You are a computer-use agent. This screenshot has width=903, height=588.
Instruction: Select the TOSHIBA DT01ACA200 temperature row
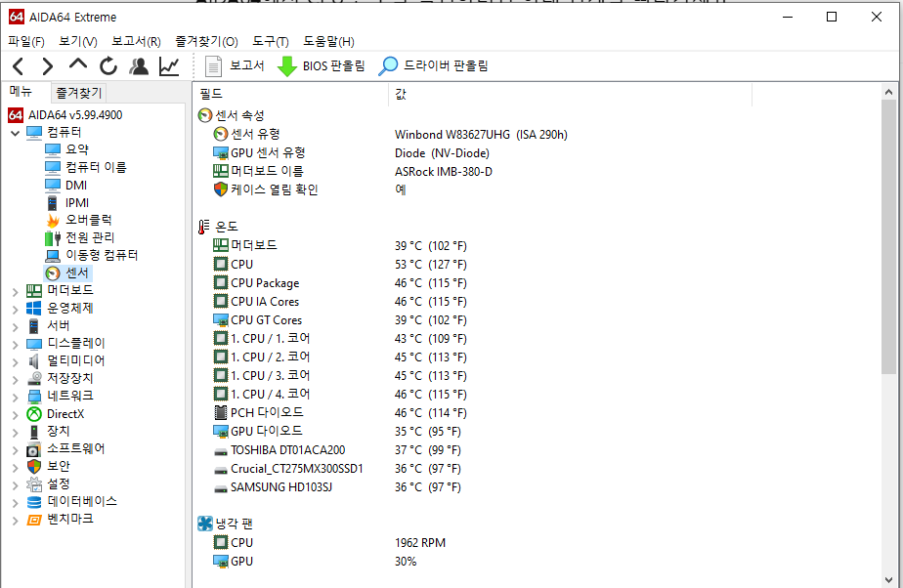(337, 450)
